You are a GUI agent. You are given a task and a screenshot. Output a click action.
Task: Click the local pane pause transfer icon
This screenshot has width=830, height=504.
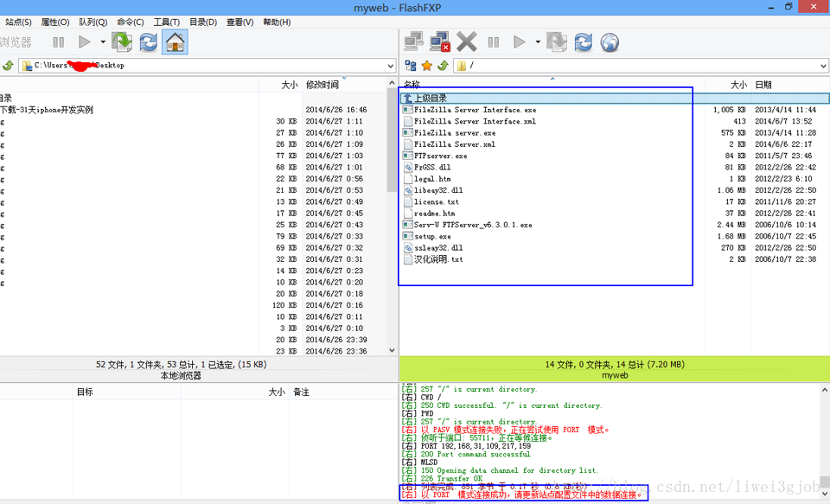point(58,41)
